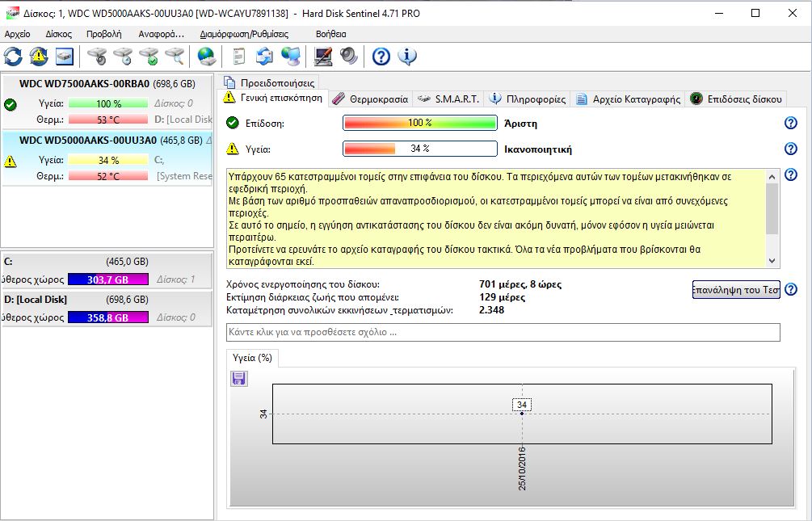
Task: Click the 'Ικανοποιητική' health rating text
Action: click(538, 149)
